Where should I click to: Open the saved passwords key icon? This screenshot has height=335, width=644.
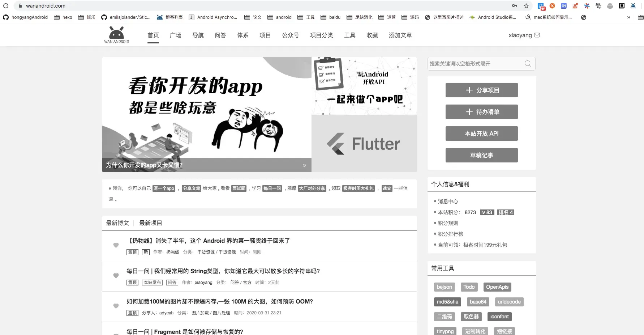(515, 6)
